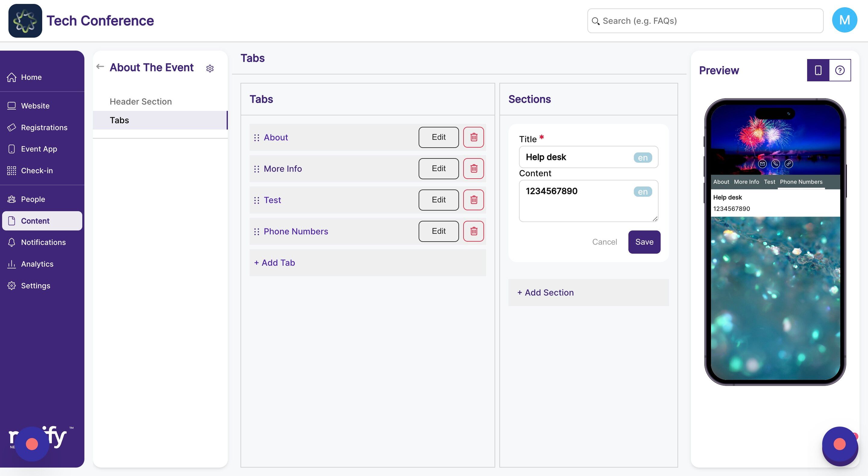Save the Help desk section
Screen dimensions: 868x476
pyautogui.click(x=644, y=242)
